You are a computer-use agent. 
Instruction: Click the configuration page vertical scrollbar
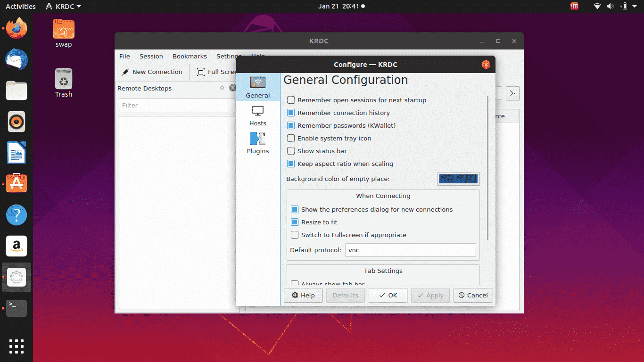[487, 167]
